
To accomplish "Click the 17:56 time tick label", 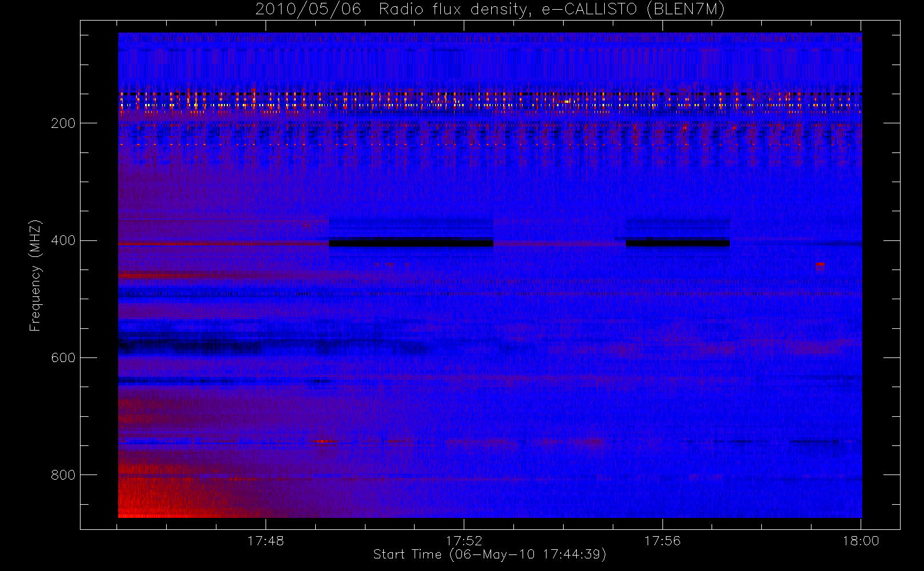I will (x=662, y=541).
